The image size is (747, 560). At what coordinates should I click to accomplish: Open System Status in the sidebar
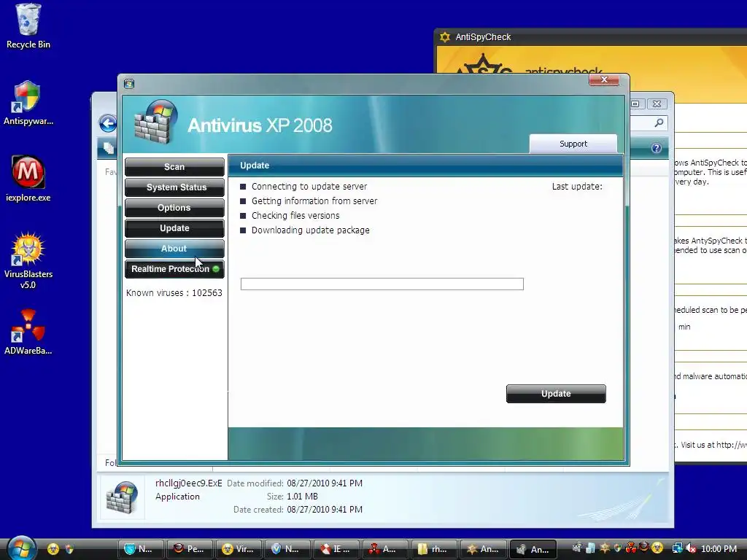(174, 187)
